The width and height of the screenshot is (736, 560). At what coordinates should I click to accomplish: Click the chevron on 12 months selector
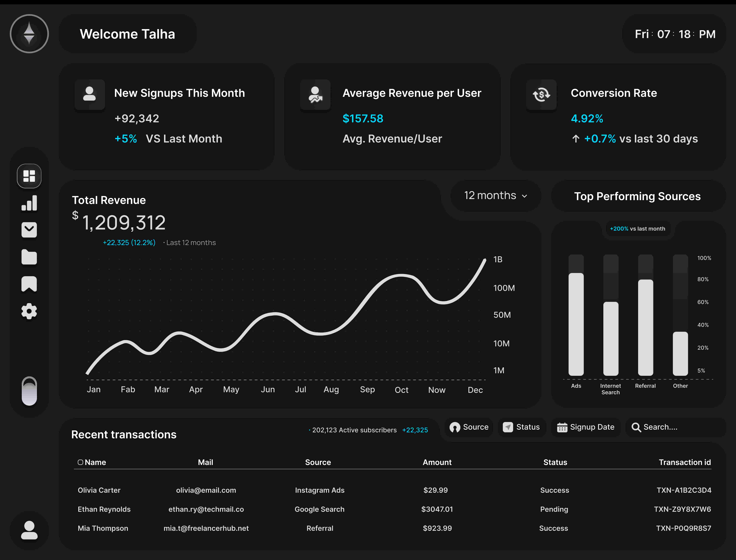(524, 196)
